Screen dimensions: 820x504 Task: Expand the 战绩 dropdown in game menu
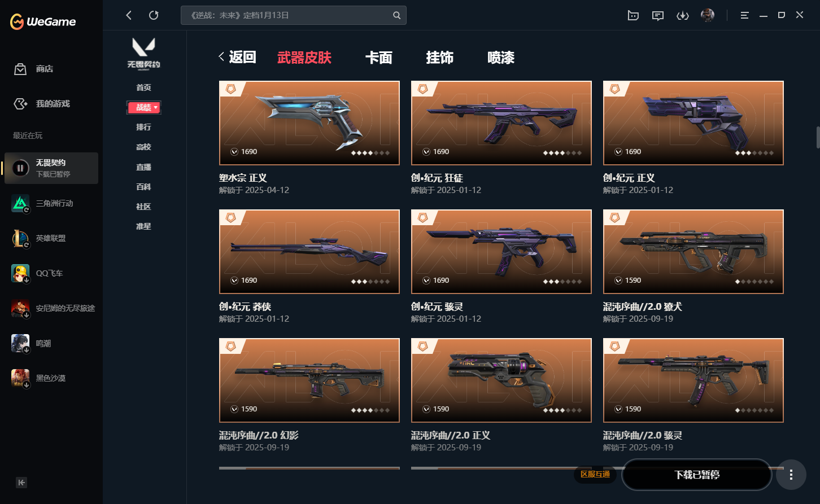[x=144, y=107]
